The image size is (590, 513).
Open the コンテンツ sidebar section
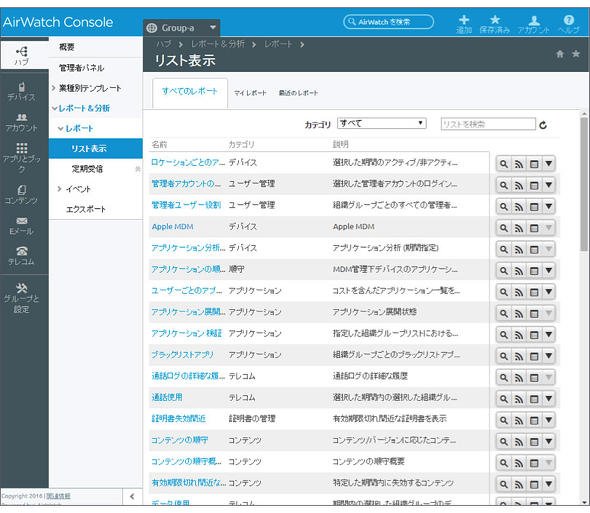(x=22, y=195)
